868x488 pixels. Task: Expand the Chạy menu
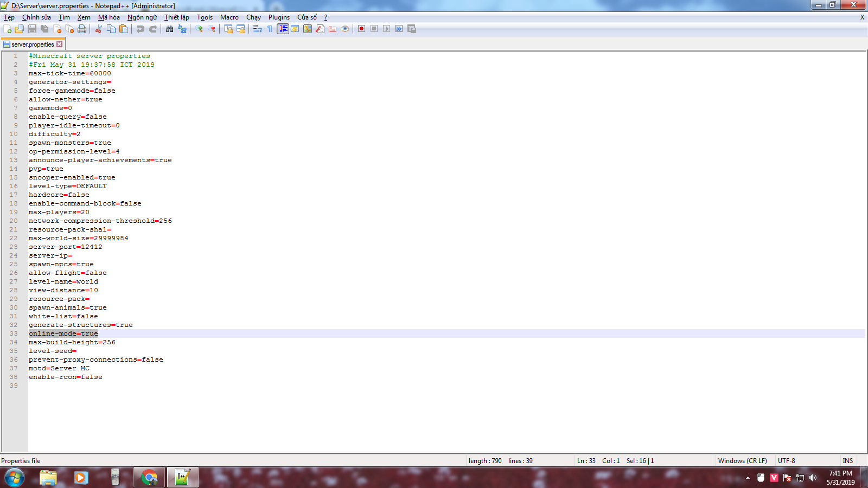click(x=253, y=17)
